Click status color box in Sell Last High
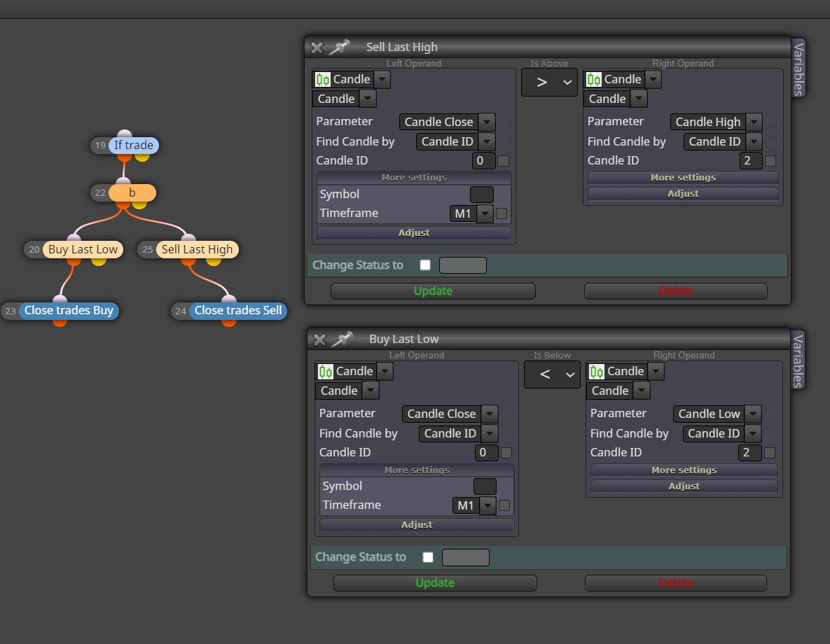The height and width of the screenshot is (644, 830). (x=463, y=265)
